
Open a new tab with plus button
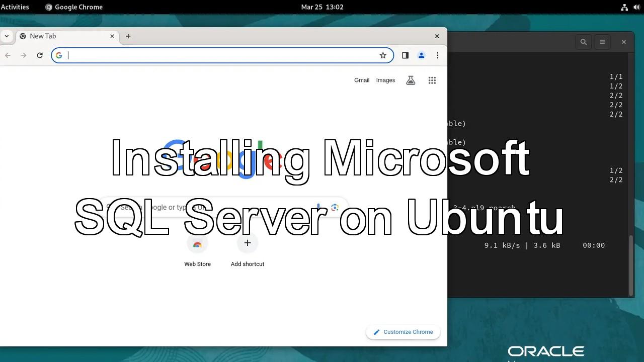tap(128, 36)
